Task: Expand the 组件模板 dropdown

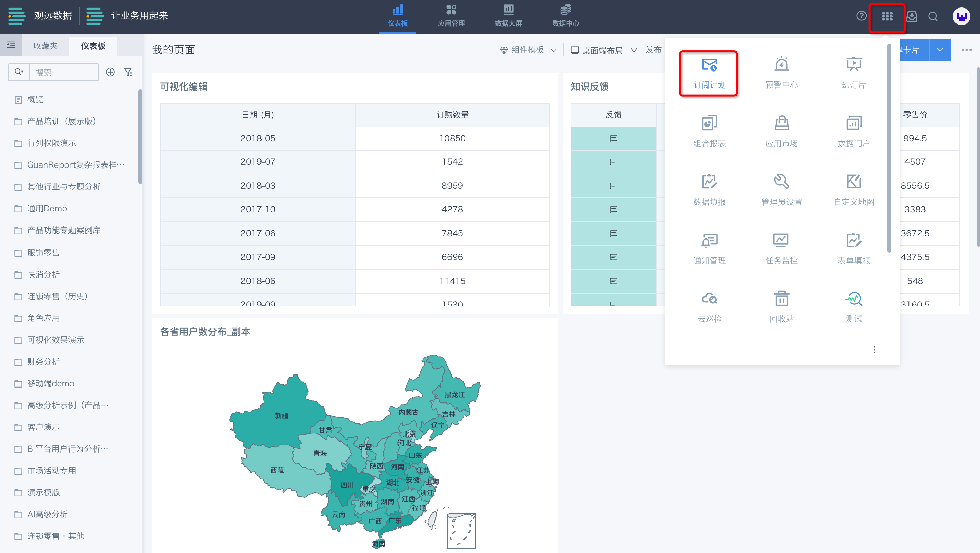Action: click(x=528, y=50)
